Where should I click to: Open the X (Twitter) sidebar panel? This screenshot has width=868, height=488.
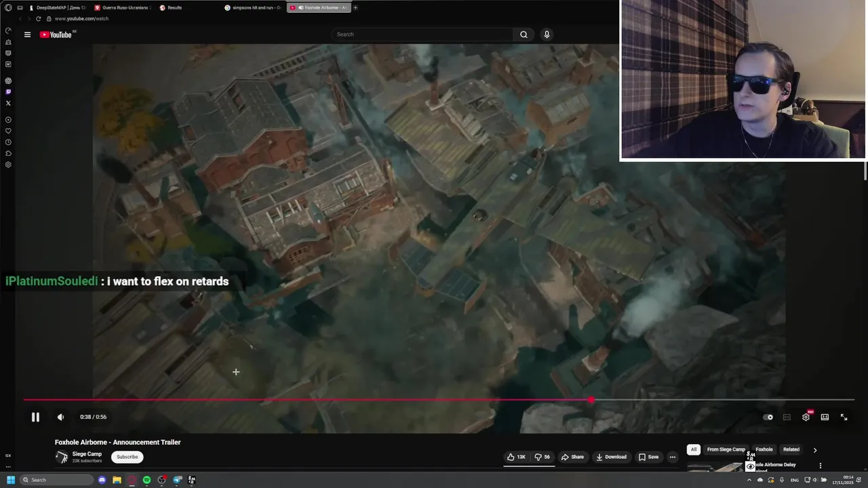pos(8,103)
